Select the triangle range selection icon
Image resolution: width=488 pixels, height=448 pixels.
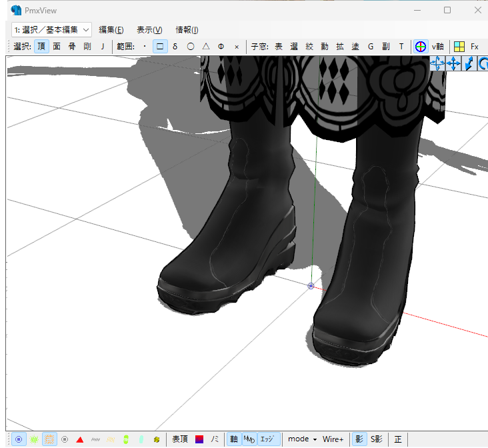coord(206,47)
